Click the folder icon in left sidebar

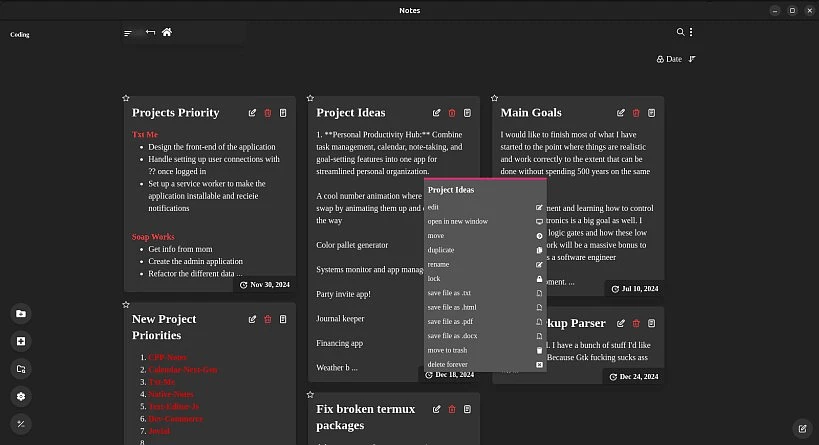point(21,314)
